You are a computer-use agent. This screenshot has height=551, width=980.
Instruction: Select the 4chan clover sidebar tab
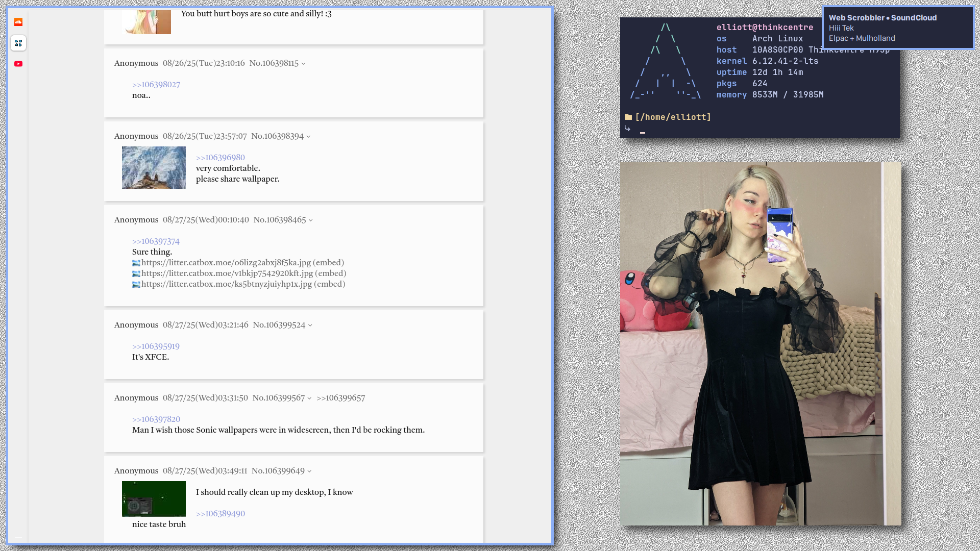pyautogui.click(x=18, y=43)
